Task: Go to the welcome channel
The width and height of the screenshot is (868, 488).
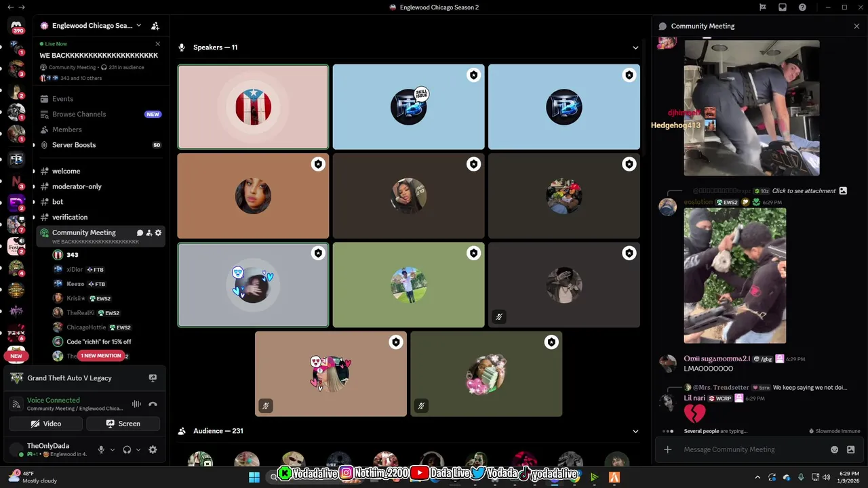Action: click(66, 171)
